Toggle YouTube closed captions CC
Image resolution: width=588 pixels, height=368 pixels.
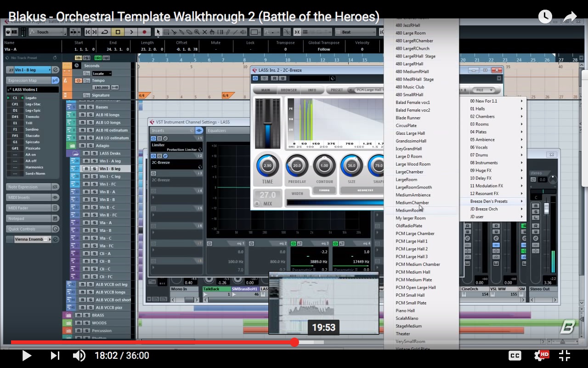515,356
